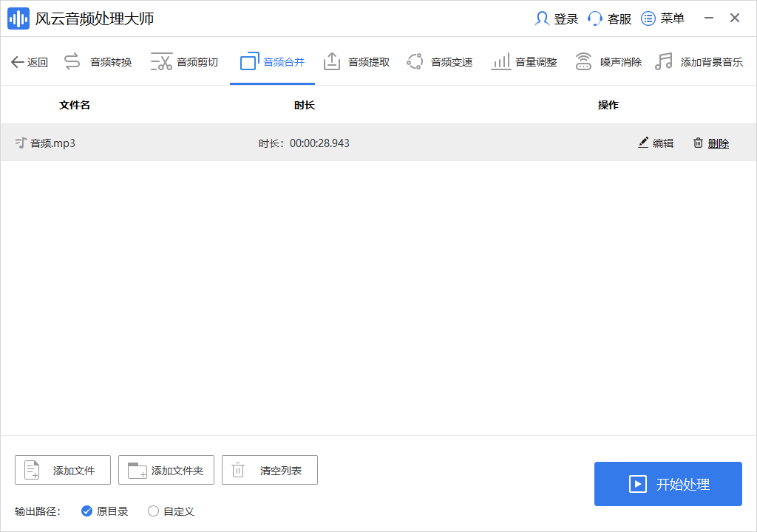Switch to 音频提取 tab

pyautogui.click(x=369, y=62)
